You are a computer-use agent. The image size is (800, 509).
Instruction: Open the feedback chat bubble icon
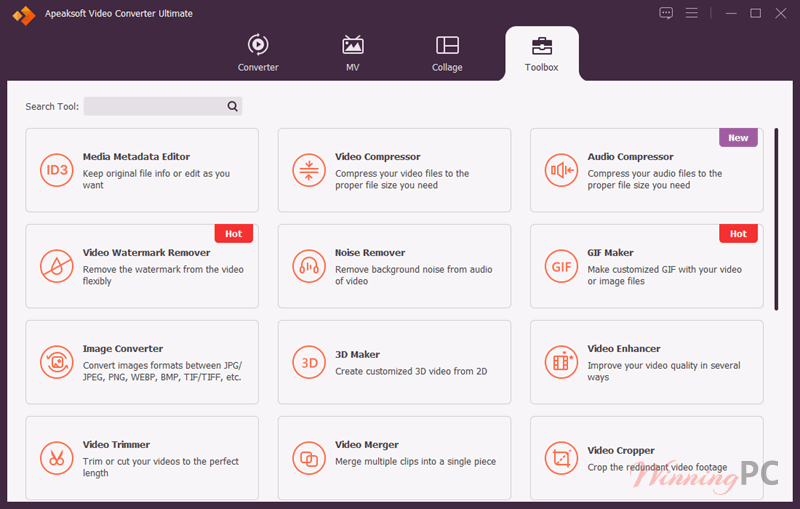[666, 13]
